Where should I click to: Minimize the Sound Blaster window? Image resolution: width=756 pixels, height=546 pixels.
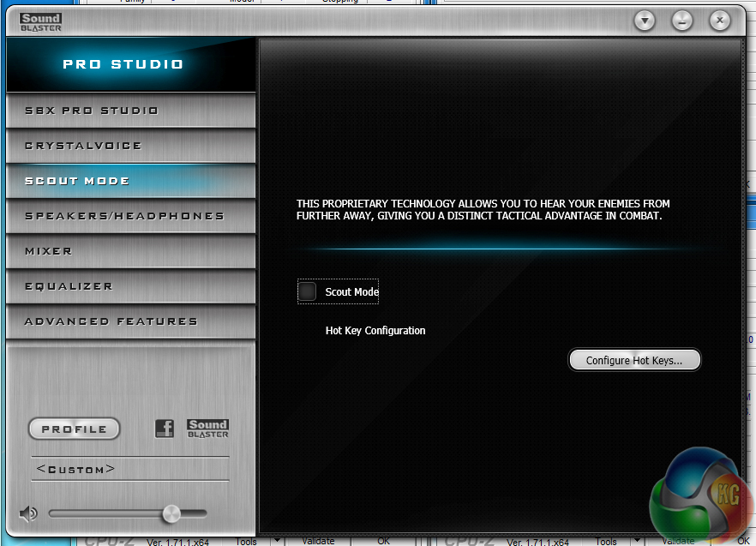(x=682, y=21)
